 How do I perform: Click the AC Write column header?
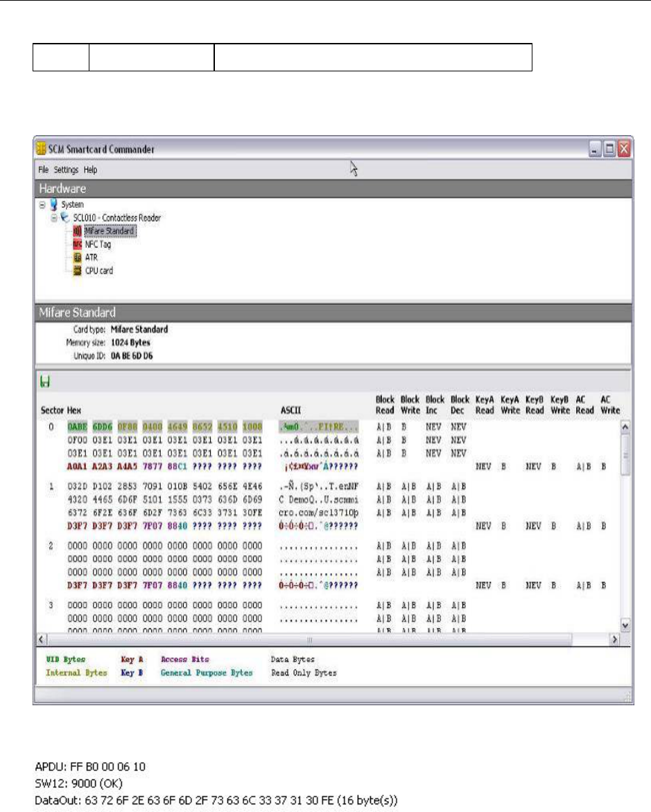click(x=610, y=405)
